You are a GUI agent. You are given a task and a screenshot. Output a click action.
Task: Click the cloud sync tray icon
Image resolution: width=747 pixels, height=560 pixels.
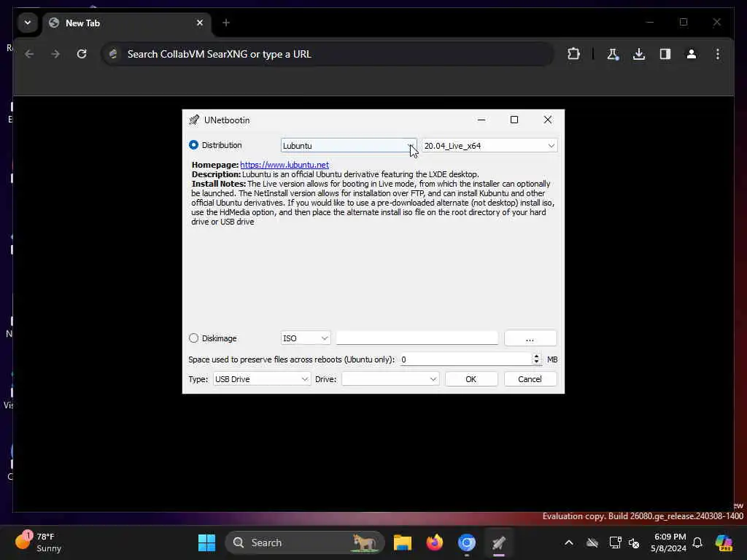tap(592, 542)
